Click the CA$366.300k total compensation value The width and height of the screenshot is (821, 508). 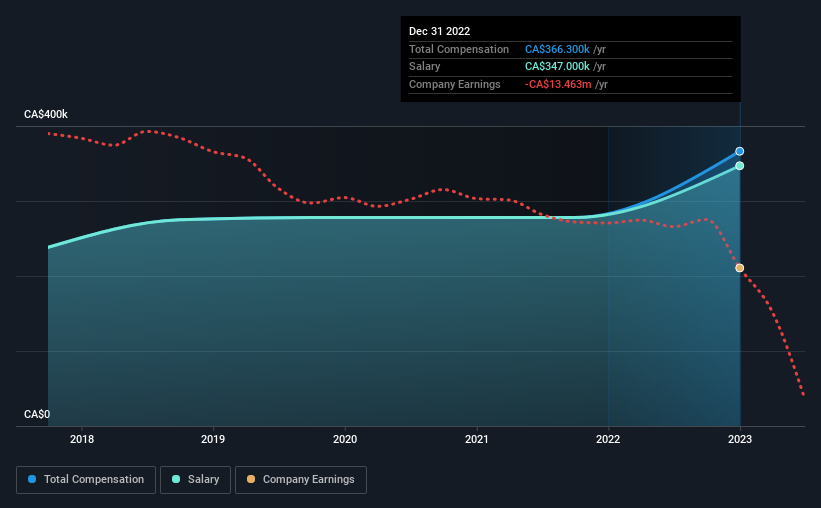coord(557,49)
